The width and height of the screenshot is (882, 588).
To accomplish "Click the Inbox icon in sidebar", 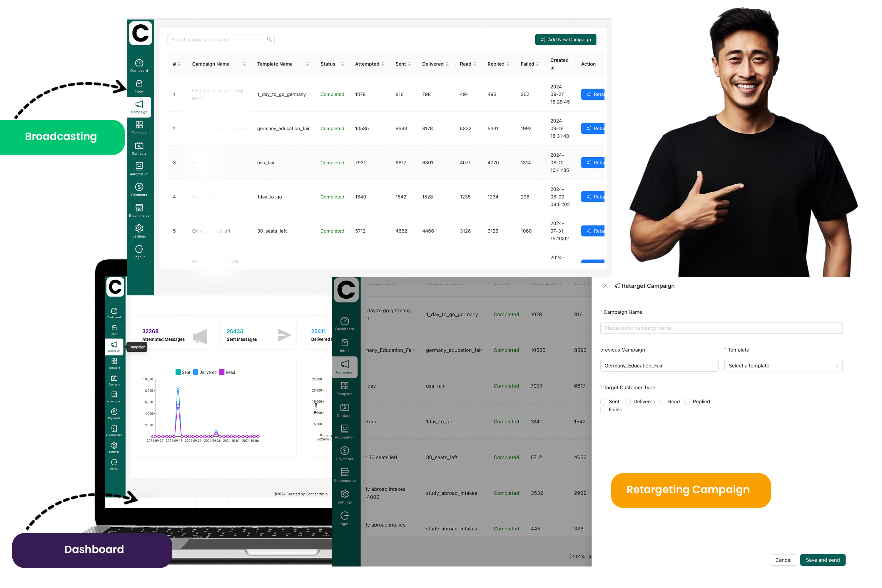I will [138, 83].
